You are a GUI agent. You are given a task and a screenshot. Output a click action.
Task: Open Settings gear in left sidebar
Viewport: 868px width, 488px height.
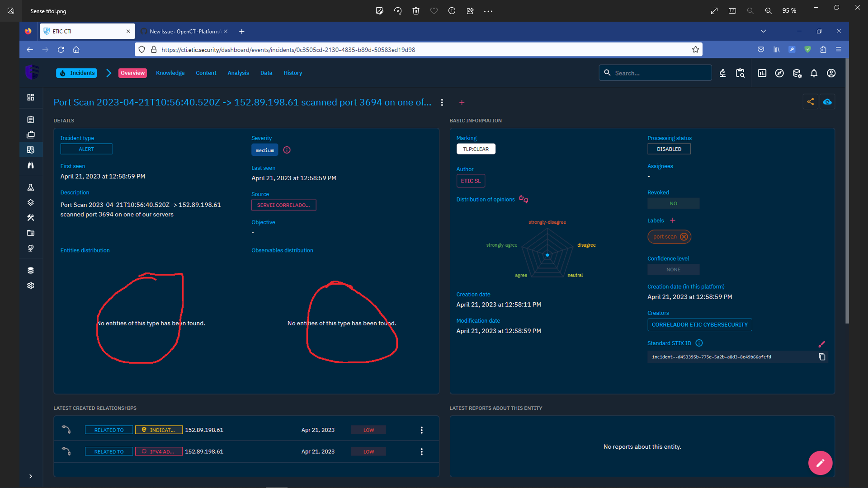coord(31,286)
